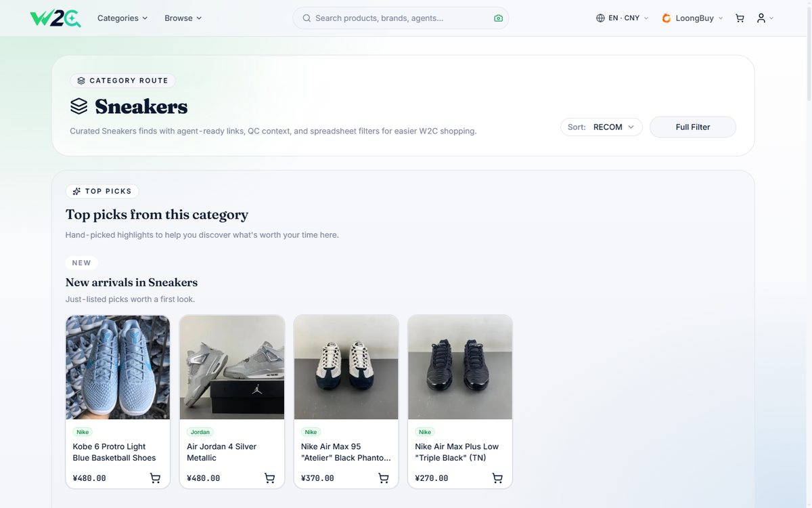The image size is (812, 508).
Task: Open the Sort RECOM dropdown
Action: pos(602,127)
